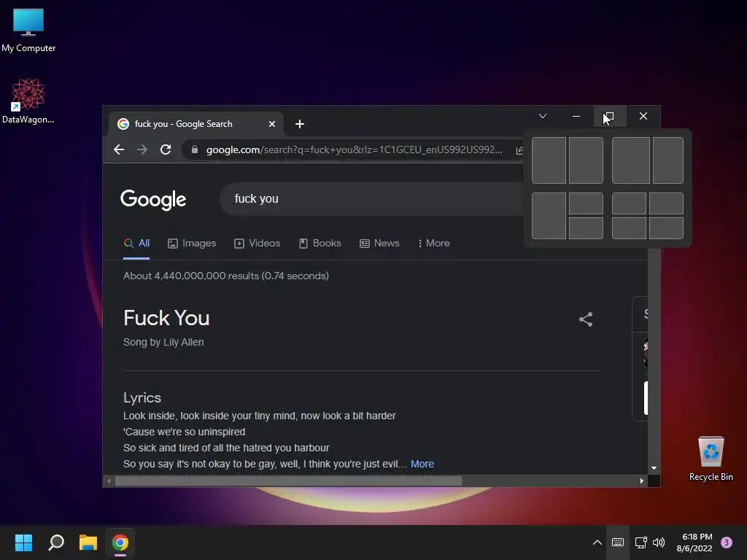Screen dimensions: 747x560
Task: Choose bottom-left zone of four-quadrant layout
Action: pyautogui.click(x=629, y=228)
